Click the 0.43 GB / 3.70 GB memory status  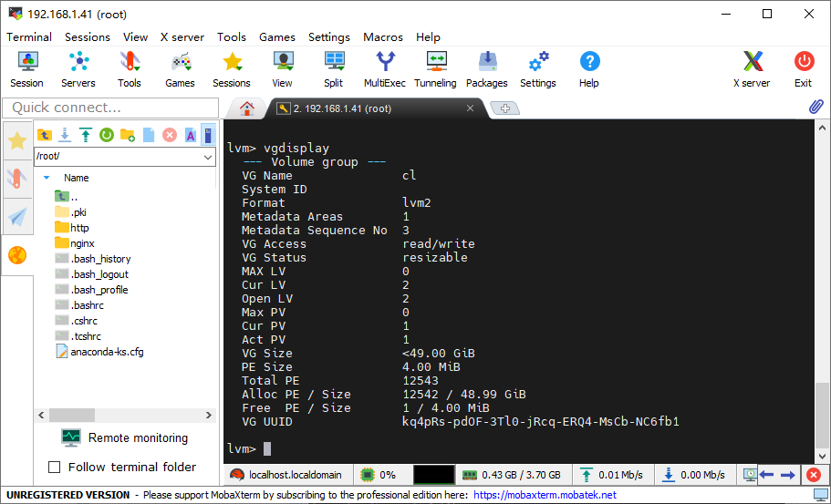tap(513, 475)
